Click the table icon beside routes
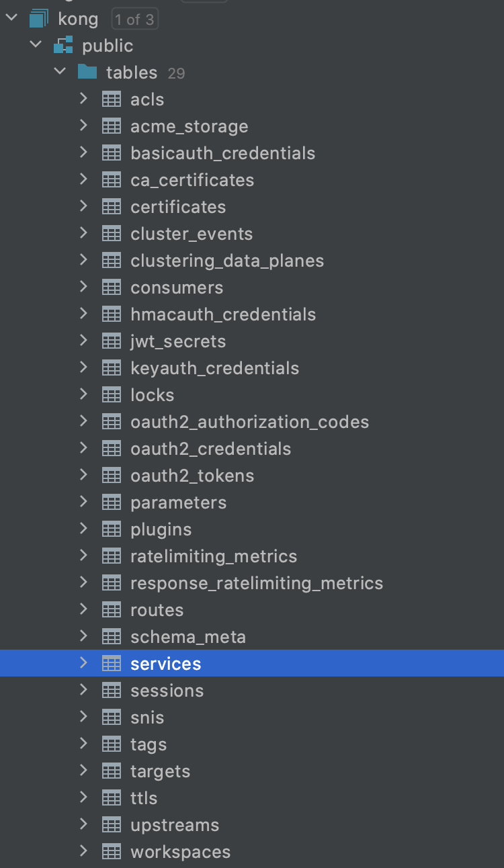Image resolution: width=504 pixels, height=868 pixels. click(112, 610)
